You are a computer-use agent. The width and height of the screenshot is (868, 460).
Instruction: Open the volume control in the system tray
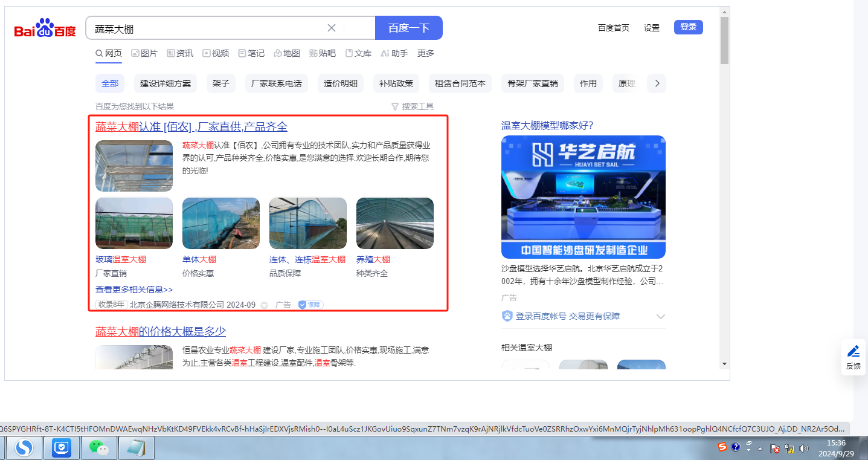(x=803, y=449)
